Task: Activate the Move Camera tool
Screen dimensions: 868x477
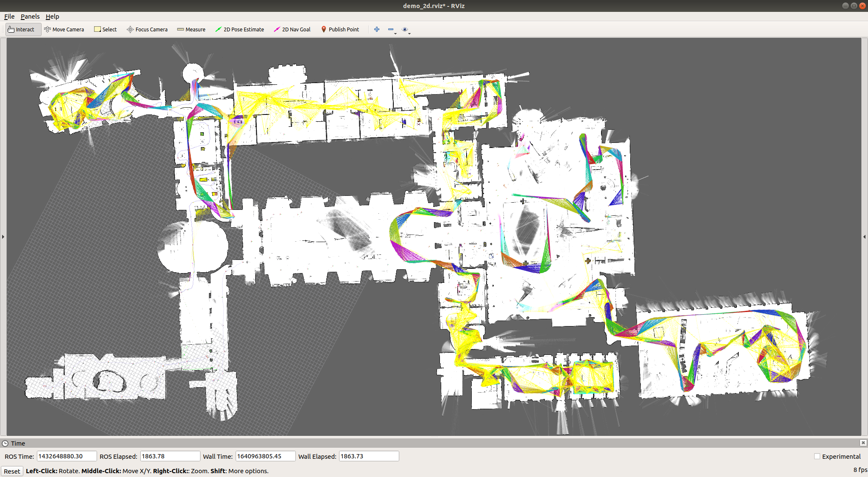Action: (64, 29)
